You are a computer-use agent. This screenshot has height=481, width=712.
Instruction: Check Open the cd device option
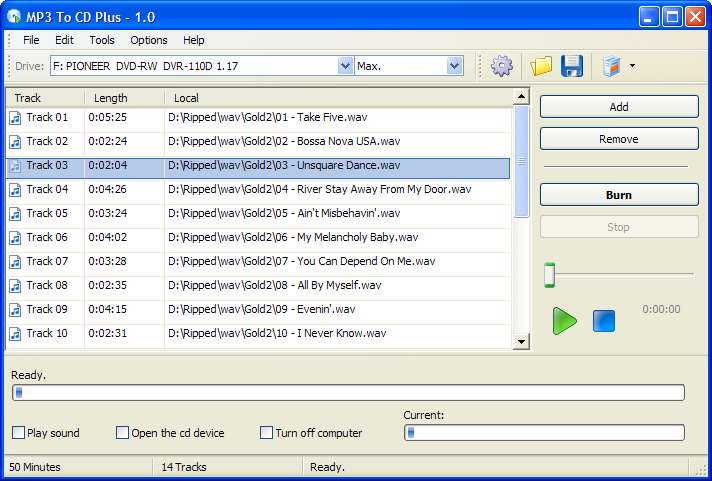pos(122,432)
